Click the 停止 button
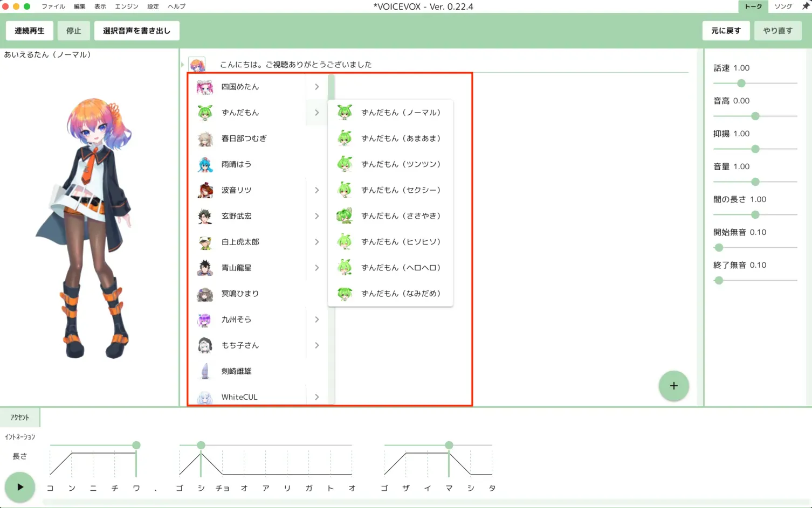The width and height of the screenshot is (812, 508). pyautogui.click(x=74, y=31)
